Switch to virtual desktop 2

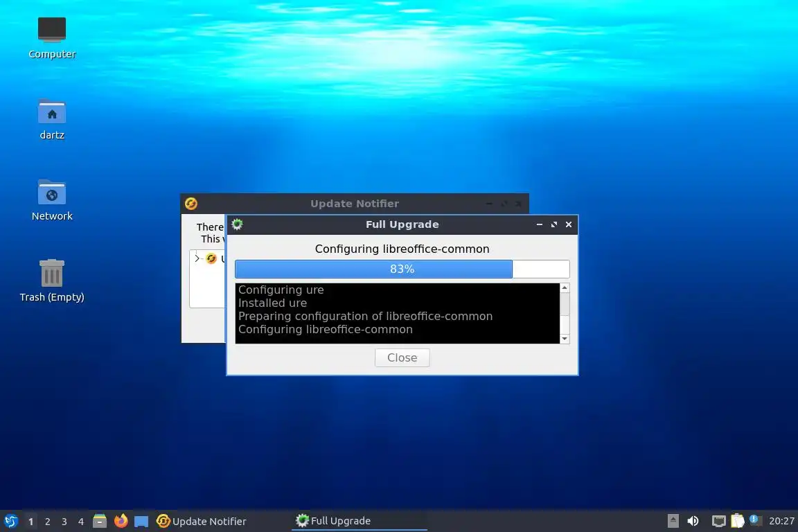(47, 522)
